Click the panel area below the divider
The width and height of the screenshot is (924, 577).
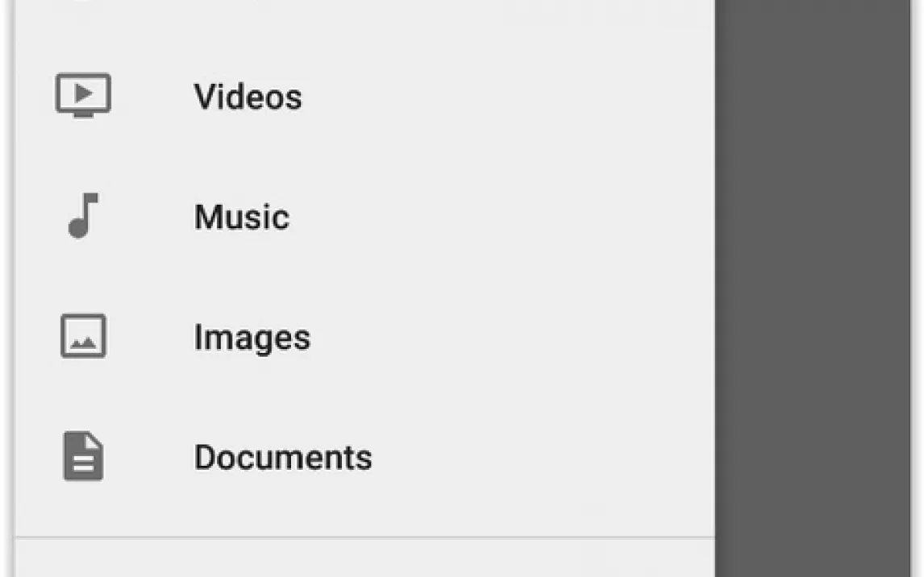coord(364,558)
